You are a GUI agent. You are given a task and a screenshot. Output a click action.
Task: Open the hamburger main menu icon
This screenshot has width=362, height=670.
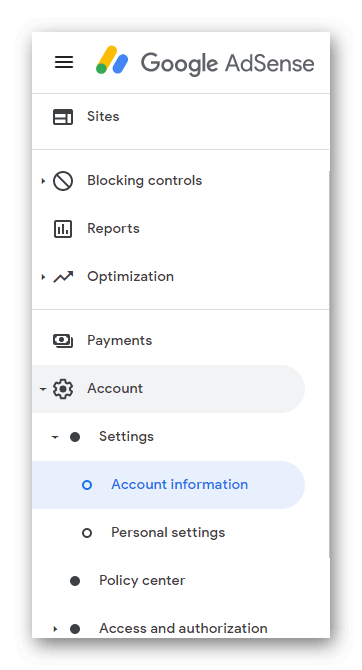(64, 62)
